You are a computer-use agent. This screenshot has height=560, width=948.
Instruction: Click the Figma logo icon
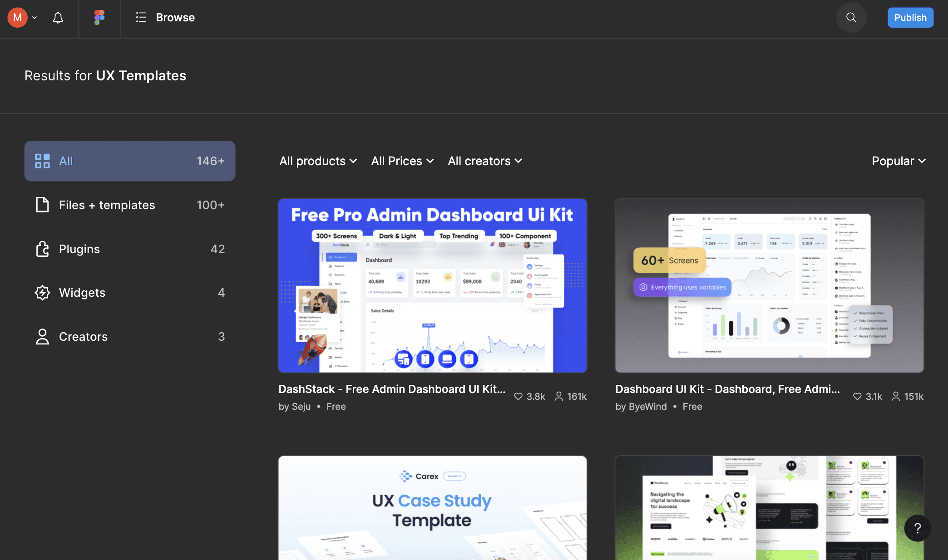(99, 18)
